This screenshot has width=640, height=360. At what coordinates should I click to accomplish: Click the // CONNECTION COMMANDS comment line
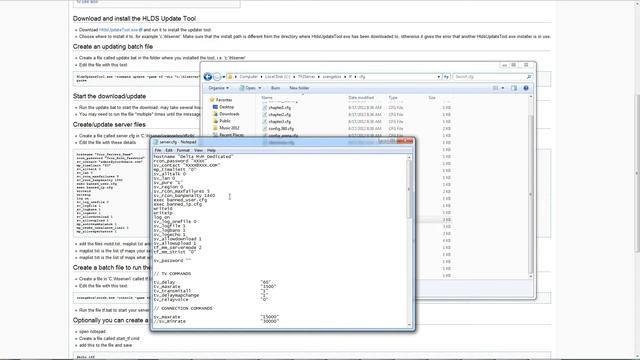[x=183, y=308]
